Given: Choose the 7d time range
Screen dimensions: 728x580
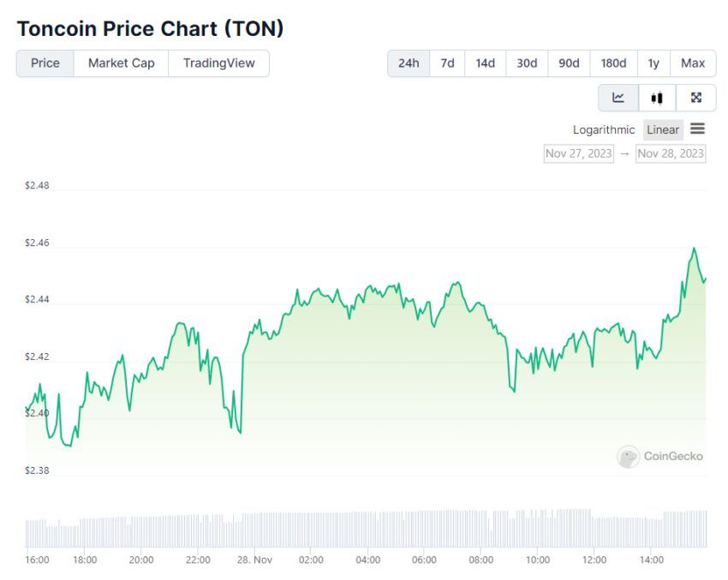Looking at the screenshot, I should 447,63.
